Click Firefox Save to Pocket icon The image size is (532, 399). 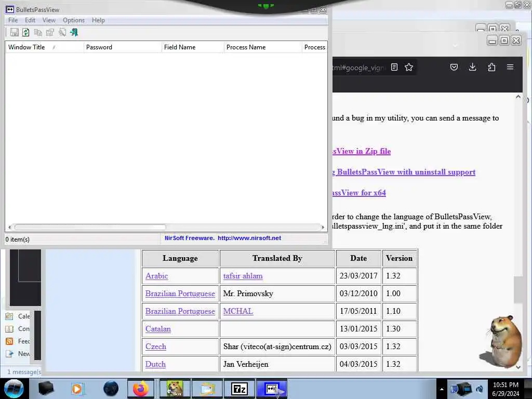coord(454,67)
